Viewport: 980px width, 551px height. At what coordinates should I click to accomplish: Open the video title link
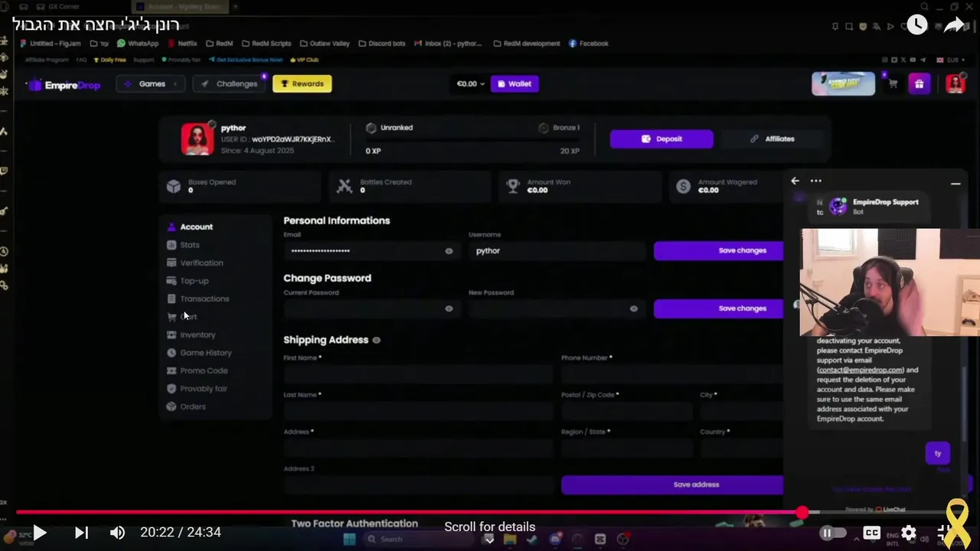[96, 24]
